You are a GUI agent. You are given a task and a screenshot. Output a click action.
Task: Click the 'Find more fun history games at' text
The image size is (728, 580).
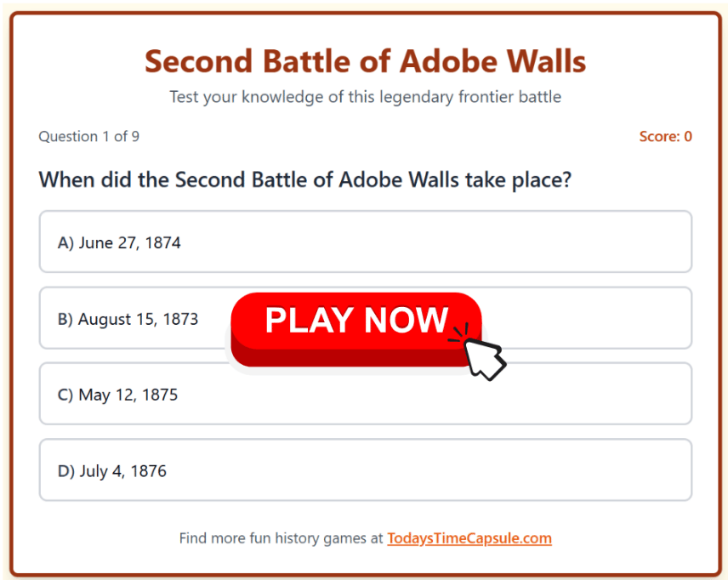(281, 538)
